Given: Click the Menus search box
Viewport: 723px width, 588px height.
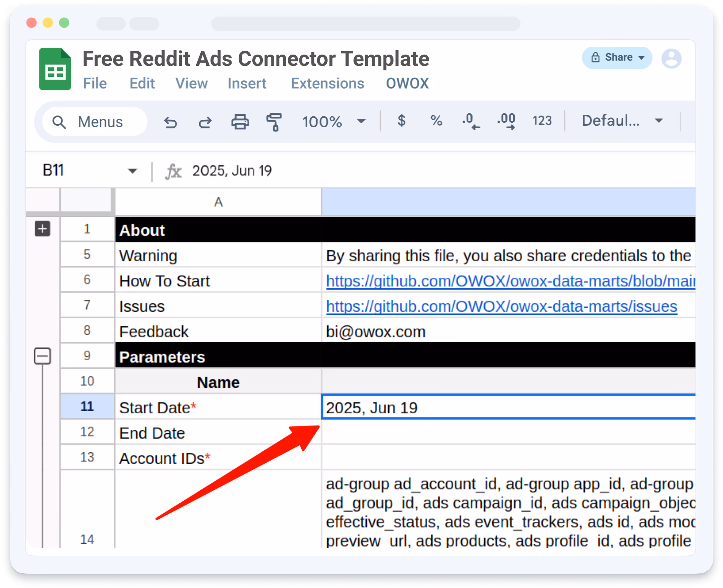Looking at the screenshot, I should [95, 122].
